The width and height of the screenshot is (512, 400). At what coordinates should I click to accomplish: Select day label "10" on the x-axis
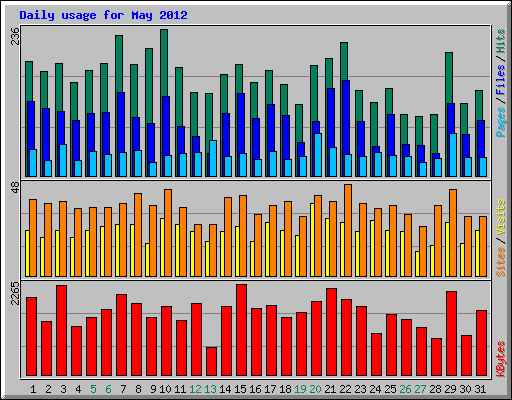165,389
